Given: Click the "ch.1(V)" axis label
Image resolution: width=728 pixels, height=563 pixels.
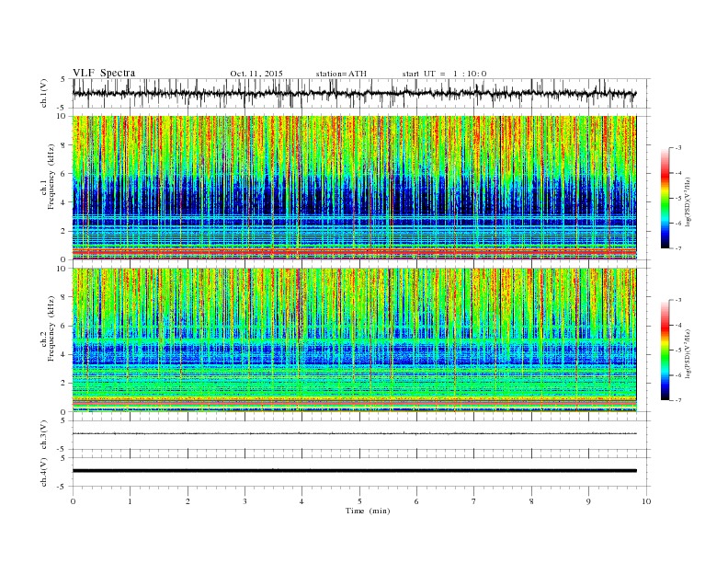Looking at the screenshot, I should click(x=44, y=93).
